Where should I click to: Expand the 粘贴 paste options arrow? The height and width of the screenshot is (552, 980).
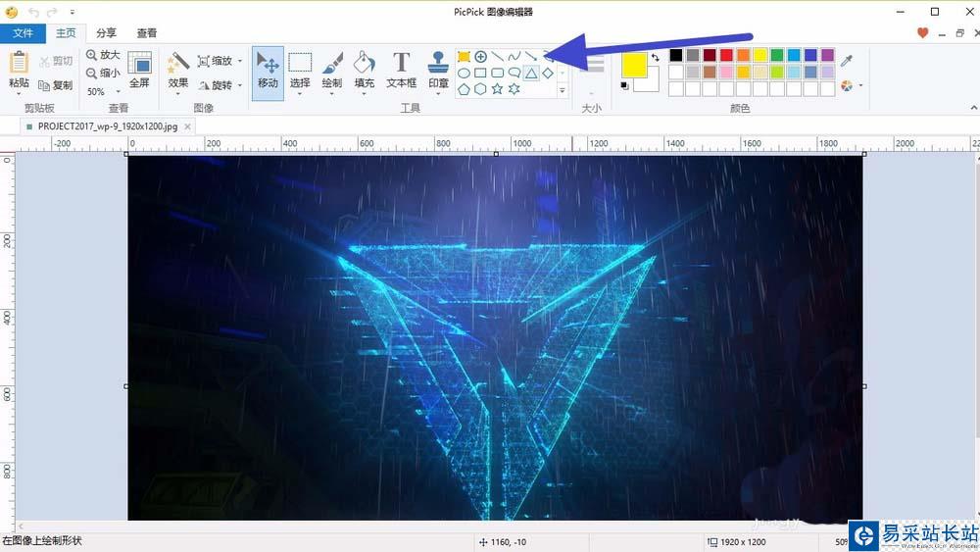point(19,94)
